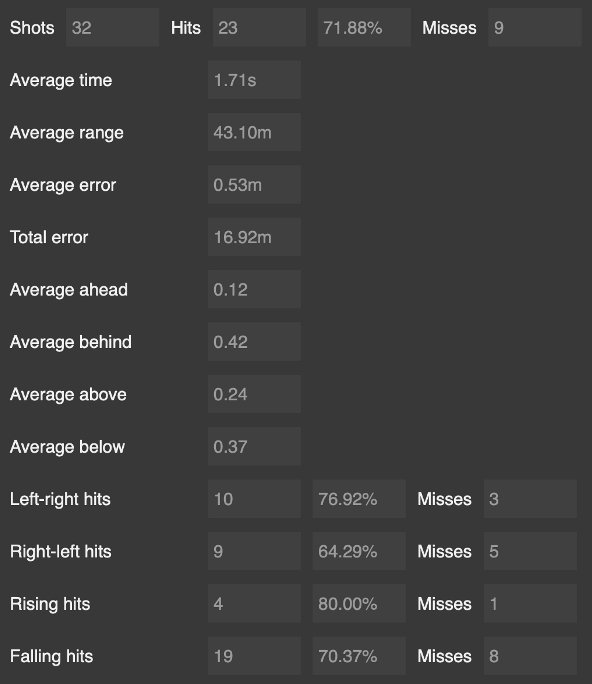This screenshot has width=592, height=684.
Task: Select the Hits count field showing 23
Action: pos(259,27)
